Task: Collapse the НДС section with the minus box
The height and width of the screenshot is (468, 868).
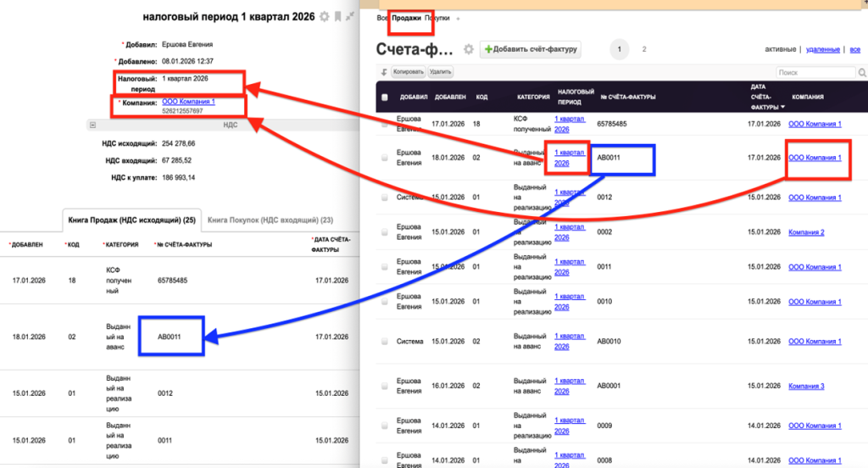Action: (x=92, y=124)
